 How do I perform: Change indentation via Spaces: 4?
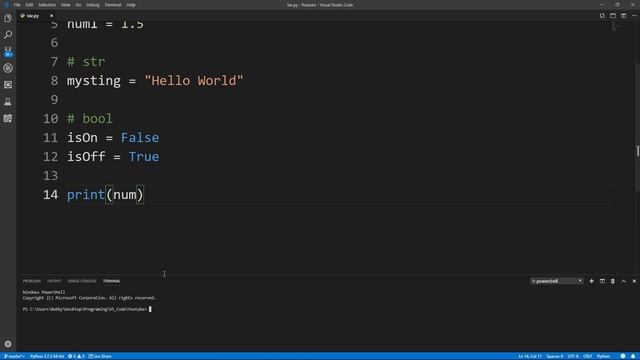[555, 356]
